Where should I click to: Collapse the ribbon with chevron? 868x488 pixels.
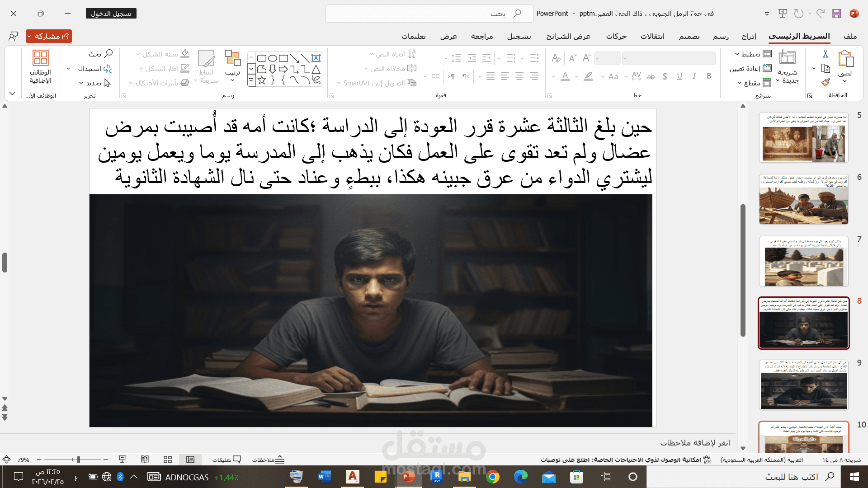12,94
